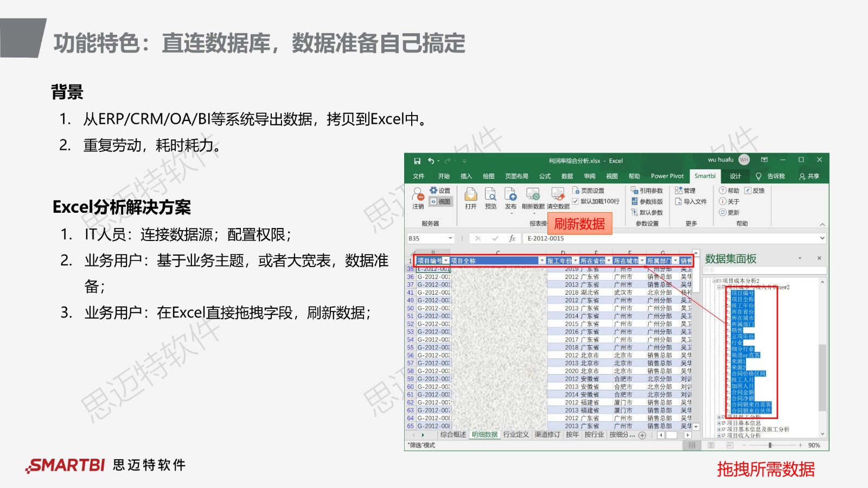Expand the Name Box dropdown arrow

[450, 238]
